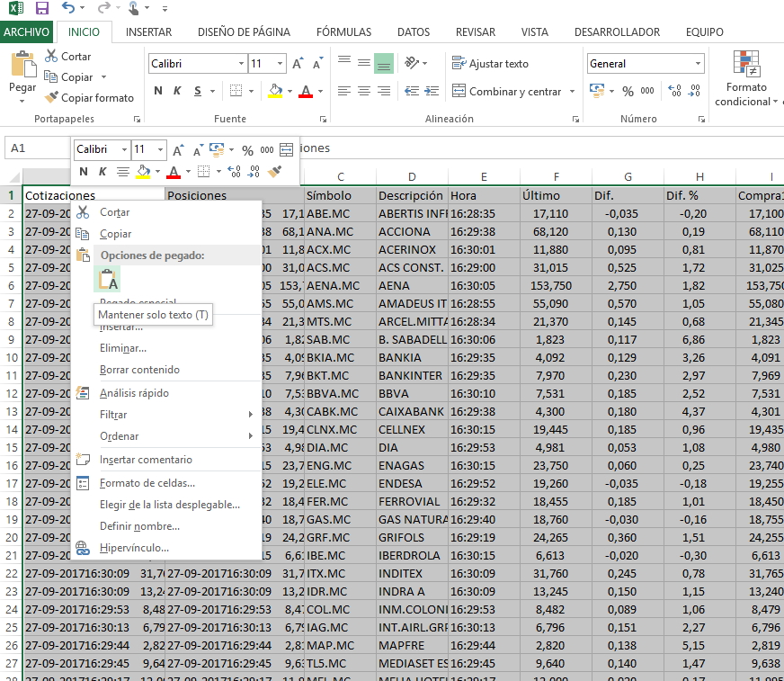This screenshot has width=784, height=681.
Task: Click the Redo arrow icon
Action: pos(103,7)
